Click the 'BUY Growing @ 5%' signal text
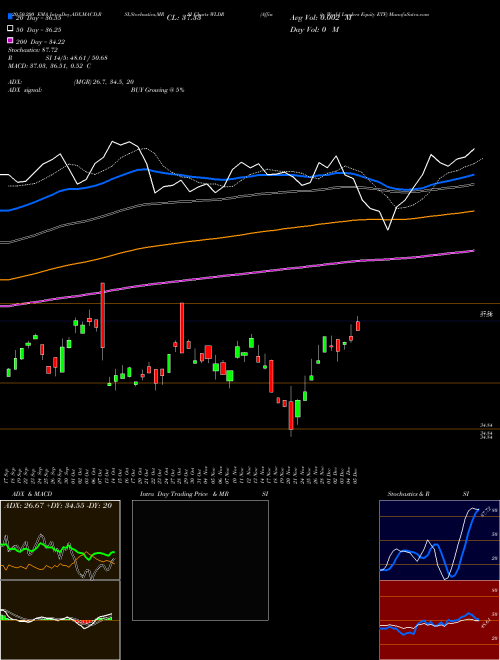This screenshot has width=500, height=660. point(157,90)
